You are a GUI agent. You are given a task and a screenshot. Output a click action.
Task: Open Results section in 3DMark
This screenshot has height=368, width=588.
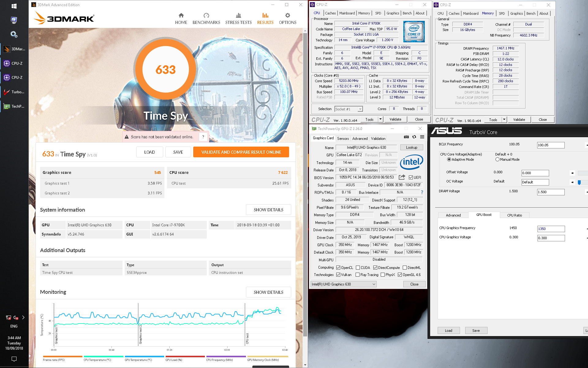pyautogui.click(x=265, y=18)
